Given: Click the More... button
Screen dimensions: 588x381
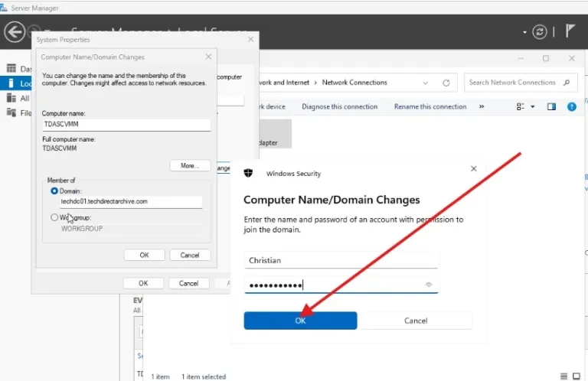Looking at the screenshot, I should pyautogui.click(x=190, y=165).
